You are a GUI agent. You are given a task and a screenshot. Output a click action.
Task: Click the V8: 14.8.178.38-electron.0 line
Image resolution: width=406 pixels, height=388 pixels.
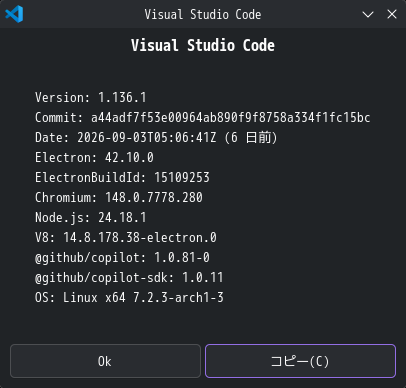pyautogui.click(x=126, y=238)
